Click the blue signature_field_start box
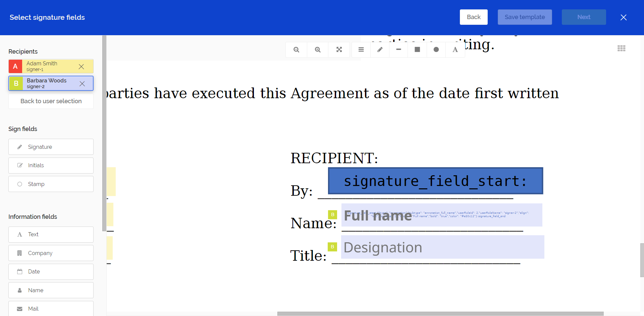The image size is (644, 316). pos(435,181)
